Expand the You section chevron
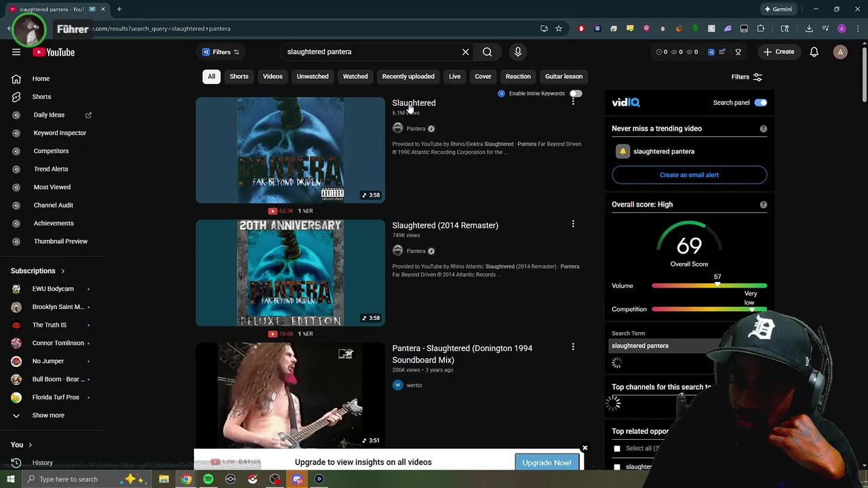 31,445
